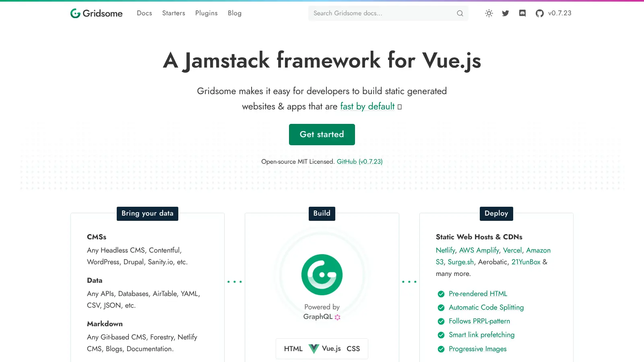Click checkmark icon beside Progressive Images
The height and width of the screenshot is (362, 644).
441,349
